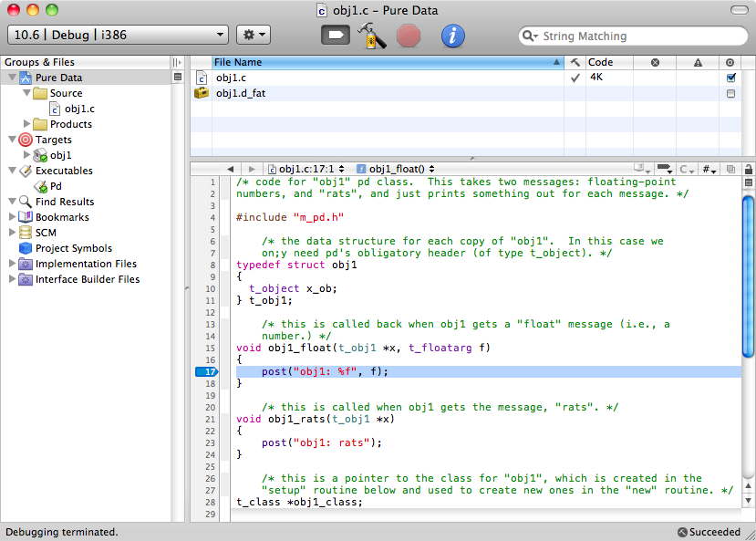The height and width of the screenshot is (541, 756).
Task: Open the breakpoints menu in editor bar
Action: pos(665,170)
